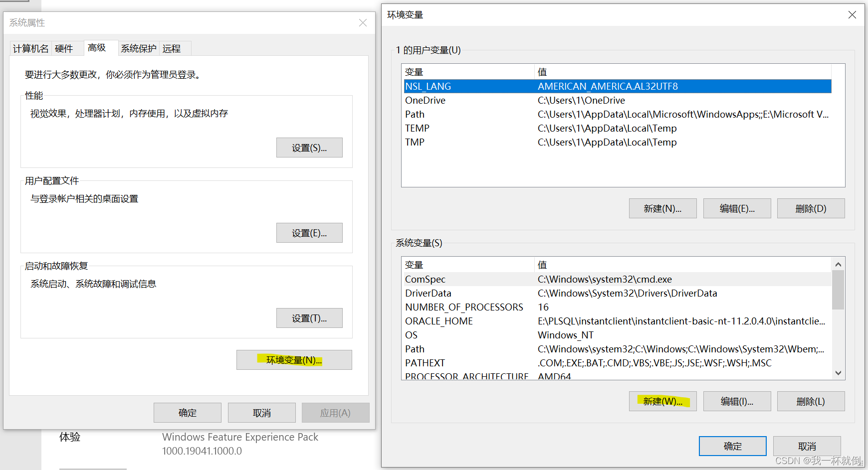The image size is (868, 470).
Task: Open startup and recovery 设置(T) settings
Action: pos(309,317)
